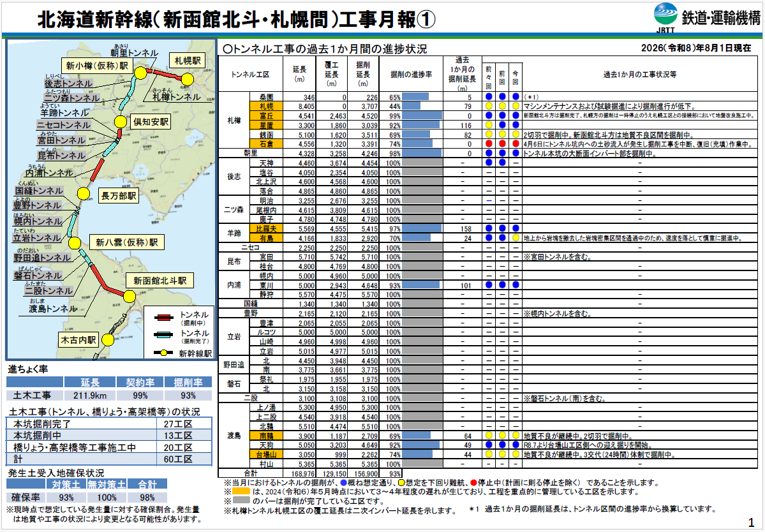This screenshot has height=532, width=765.
Task: Click the 羊蹄トンネル map label
Action: point(65,112)
